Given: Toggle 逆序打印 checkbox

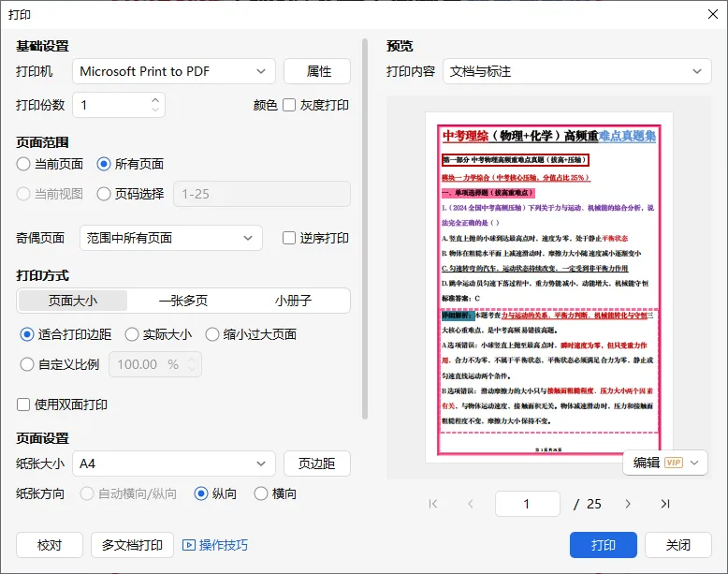Looking at the screenshot, I should pyautogui.click(x=289, y=238).
